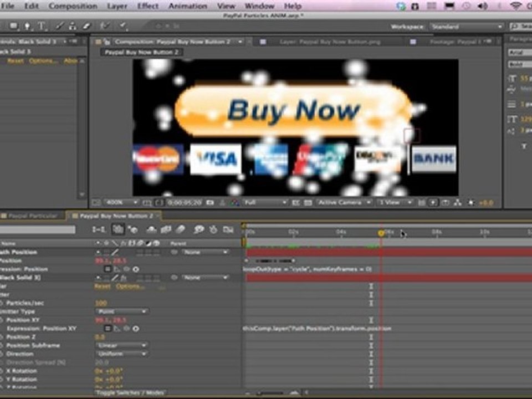This screenshot has width=532, height=399.
Task: Open composition mini-flowchart in timeline
Action: click(99, 229)
